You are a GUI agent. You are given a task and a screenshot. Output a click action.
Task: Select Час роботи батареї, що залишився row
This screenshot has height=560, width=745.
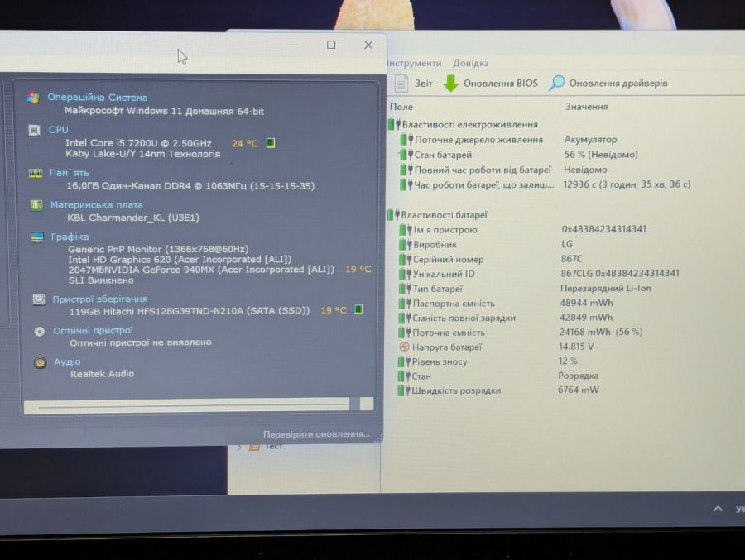[545, 184]
